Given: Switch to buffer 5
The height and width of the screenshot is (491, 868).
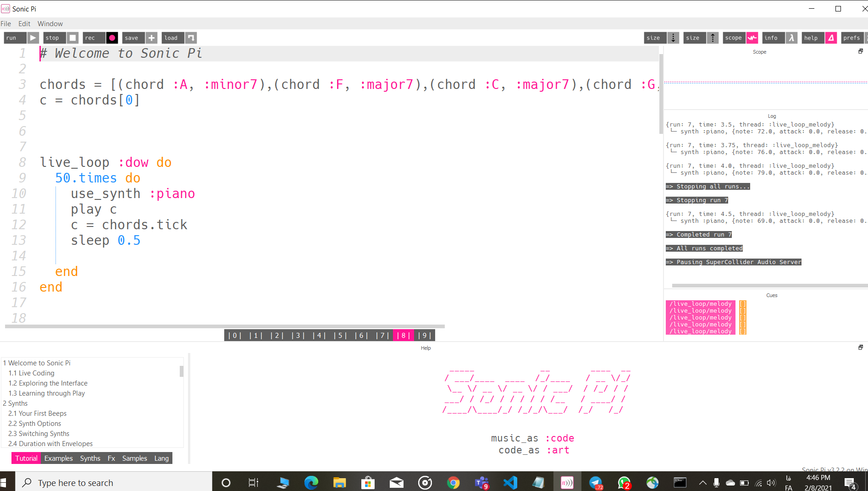Looking at the screenshot, I should pos(340,336).
